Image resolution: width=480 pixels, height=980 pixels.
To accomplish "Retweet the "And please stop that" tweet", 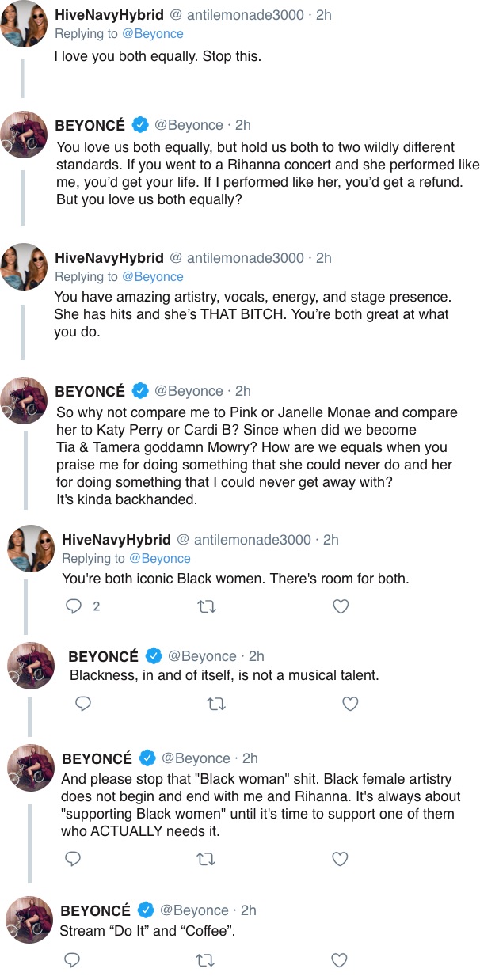I will (x=207, y=859).
